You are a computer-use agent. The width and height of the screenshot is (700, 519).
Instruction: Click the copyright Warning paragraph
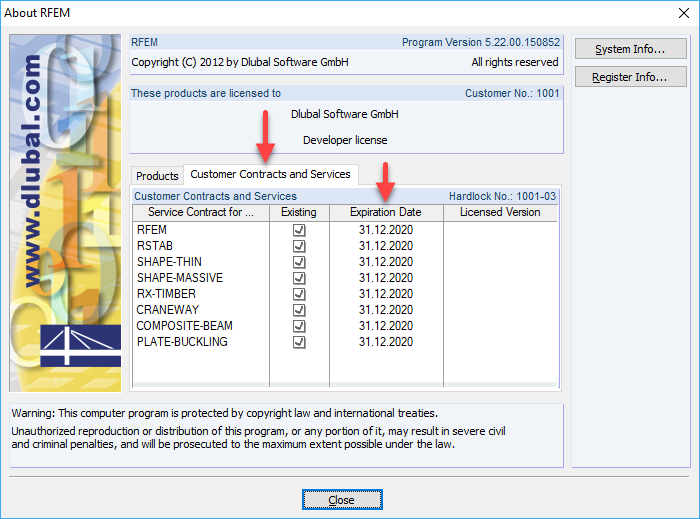(259, 429)
